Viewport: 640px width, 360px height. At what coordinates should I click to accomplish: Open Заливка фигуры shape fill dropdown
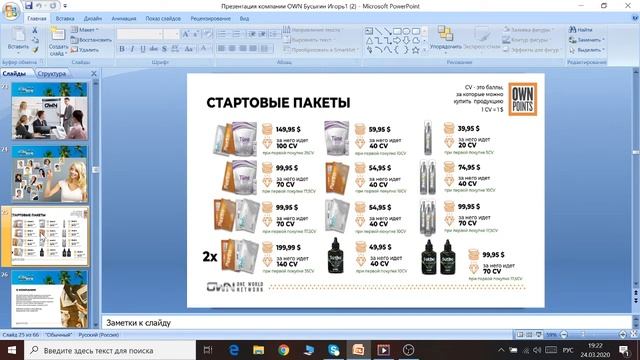click(x=528, y=30)
